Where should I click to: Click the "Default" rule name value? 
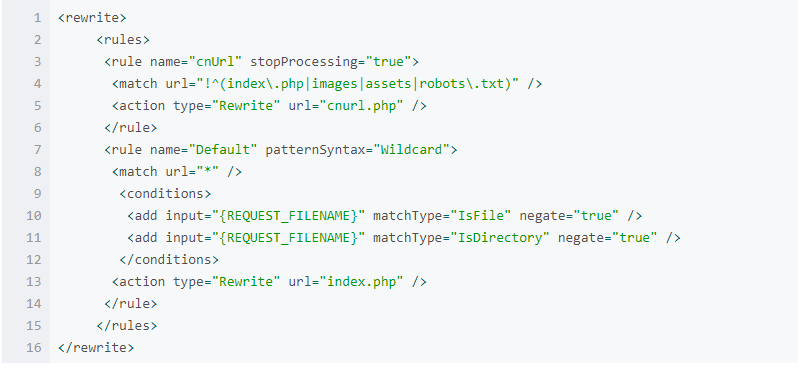[223, 150]
